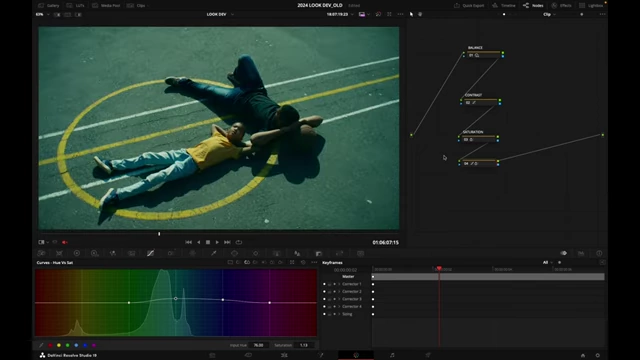
Task: Open the Camera Raw palette
Action: [41, 253]
